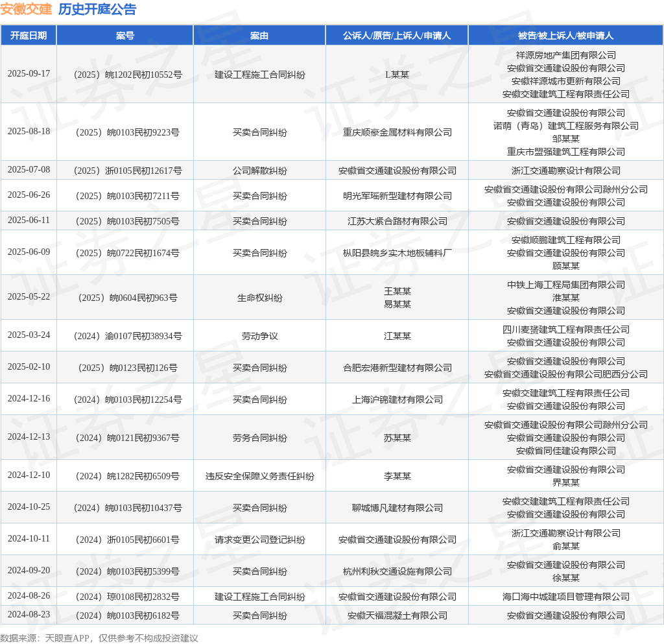Click the date 2025-08-18
The width and height of the screenshot is (664, 644).
pos(29,131)
